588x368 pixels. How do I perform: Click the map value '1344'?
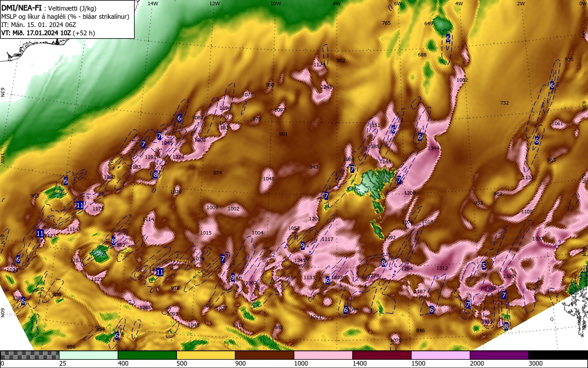(433, 148)
